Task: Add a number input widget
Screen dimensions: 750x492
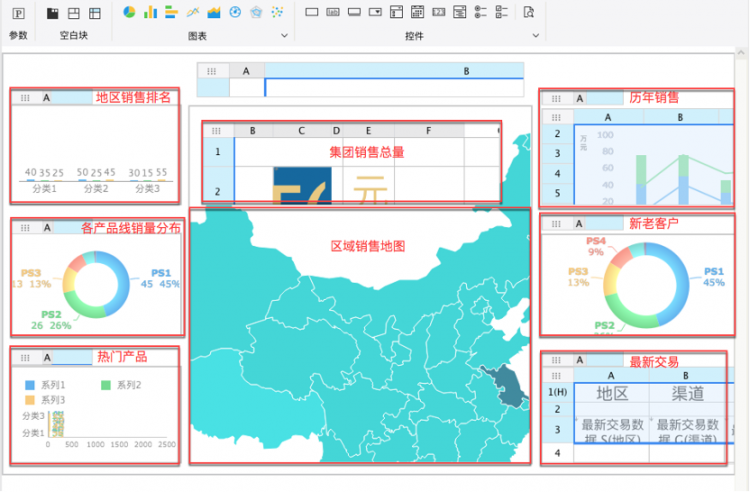Action: coord(439,12)
